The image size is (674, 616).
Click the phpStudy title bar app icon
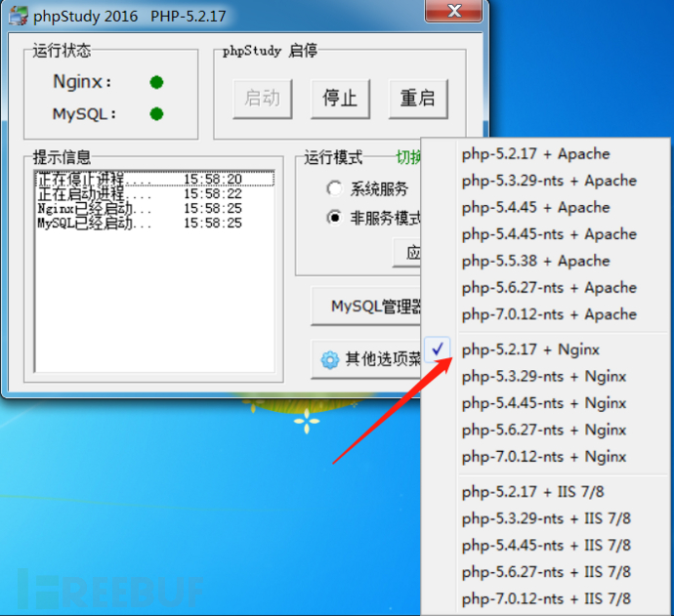pyautogui.click(x=18, y=16)
